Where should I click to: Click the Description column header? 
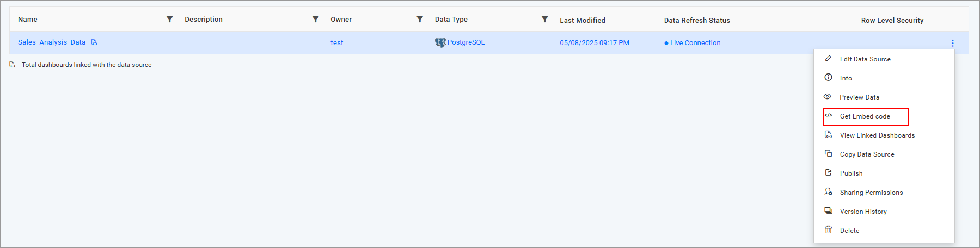click(204, 20)
